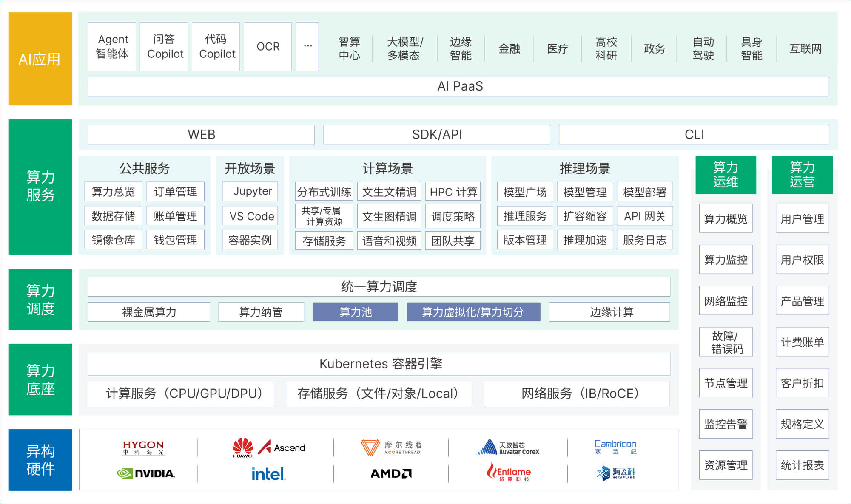Expand the ellipsis item in the AI应用 row
The height and width of the screenshot is (504, 851).
307,47
